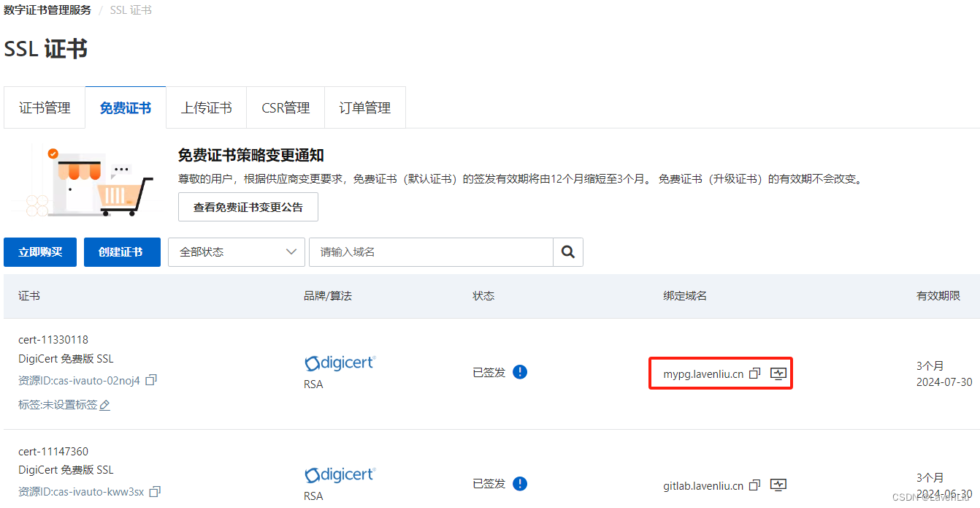
Task: Click 标签:未设置标签 text
Action: 58,405
